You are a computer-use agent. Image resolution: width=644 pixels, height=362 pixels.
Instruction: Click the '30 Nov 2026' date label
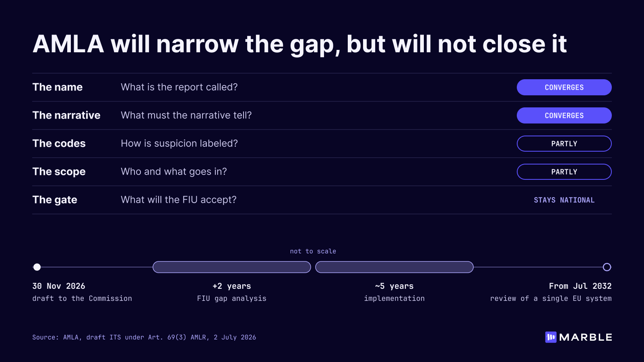pos(59,286)
